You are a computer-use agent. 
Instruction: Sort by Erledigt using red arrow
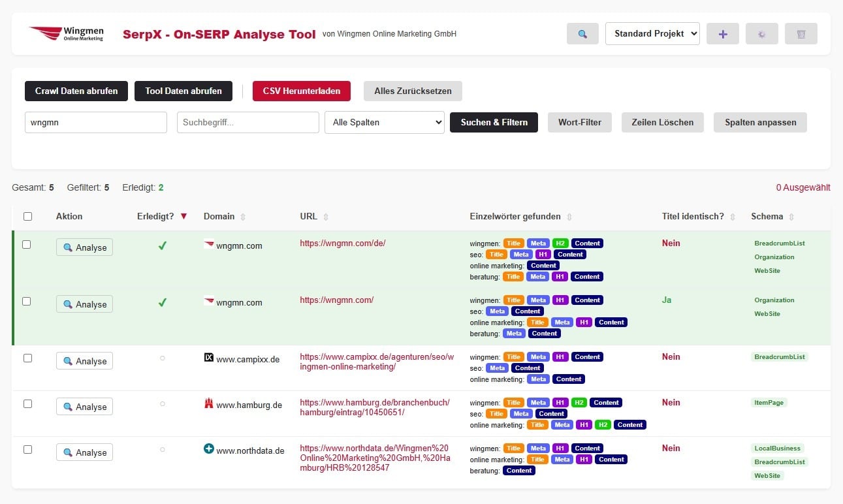click(x=183, y=217)
